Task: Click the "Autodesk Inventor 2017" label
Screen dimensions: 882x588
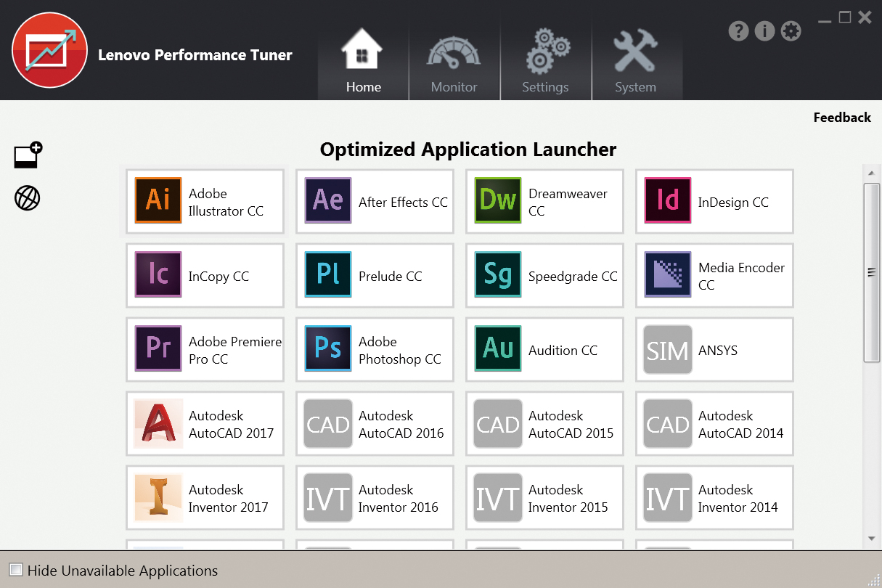Action: coord(228,499)
